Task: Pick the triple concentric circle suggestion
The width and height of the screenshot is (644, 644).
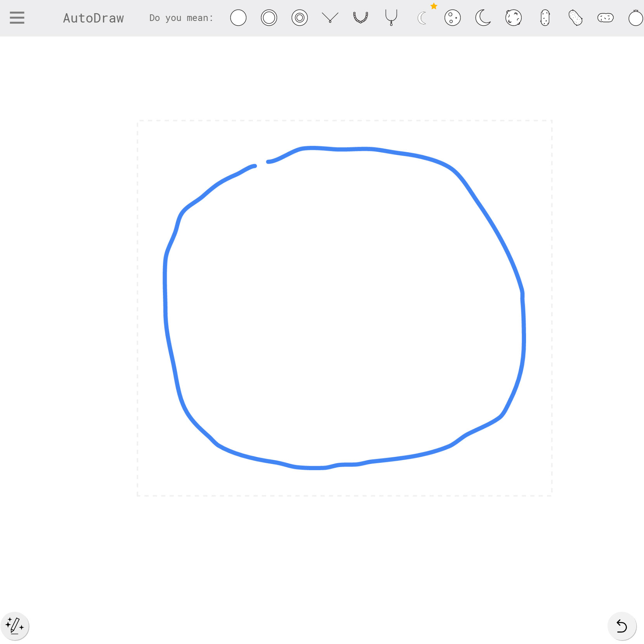Action: coord(299,18)
